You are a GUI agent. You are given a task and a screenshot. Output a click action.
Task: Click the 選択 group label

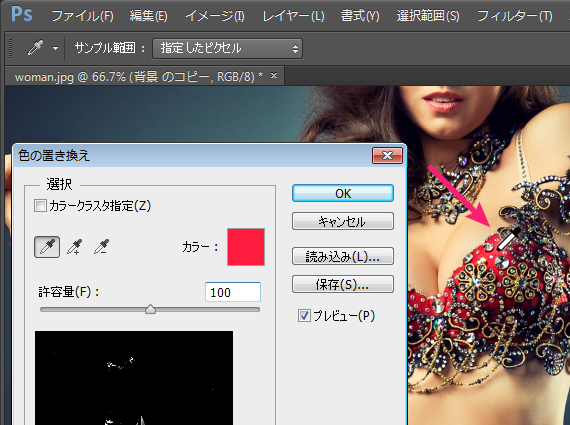(59, 185)
